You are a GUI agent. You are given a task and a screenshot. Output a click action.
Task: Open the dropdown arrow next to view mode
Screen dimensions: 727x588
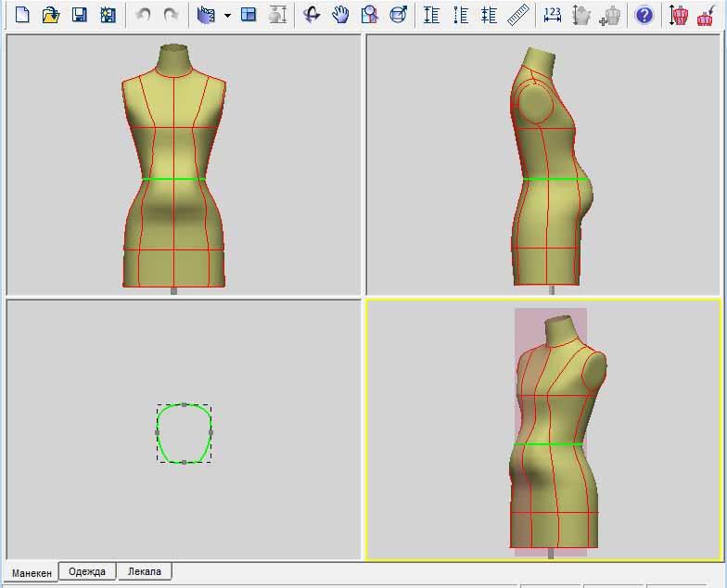tap(227, 15)
